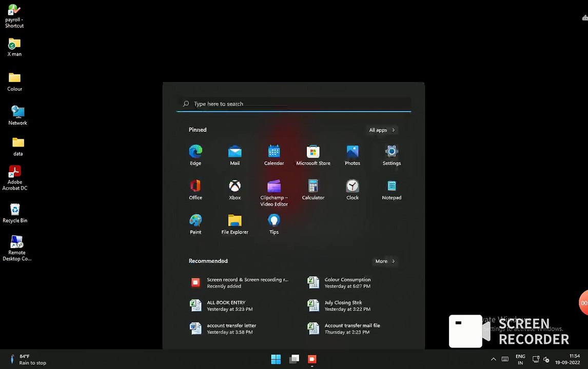This screenshot has width=588, height=369.
Task: Open Clipchamp Video Editor
Action: coord(274,193)
